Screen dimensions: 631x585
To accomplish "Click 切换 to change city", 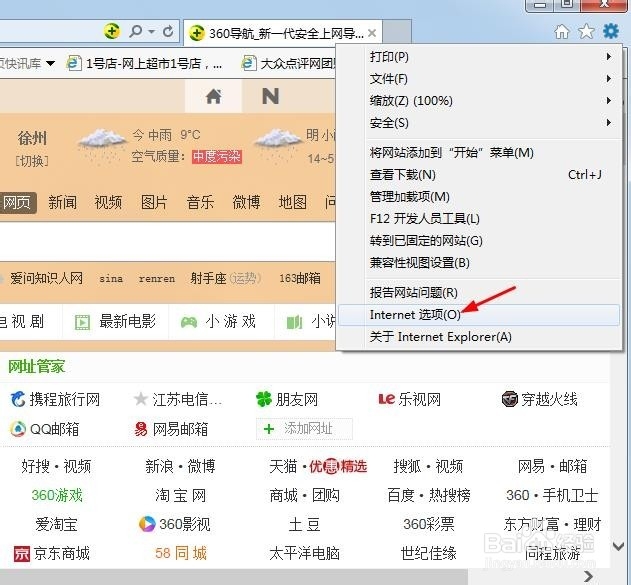I will pyautogui.click(x=32, y=161).
